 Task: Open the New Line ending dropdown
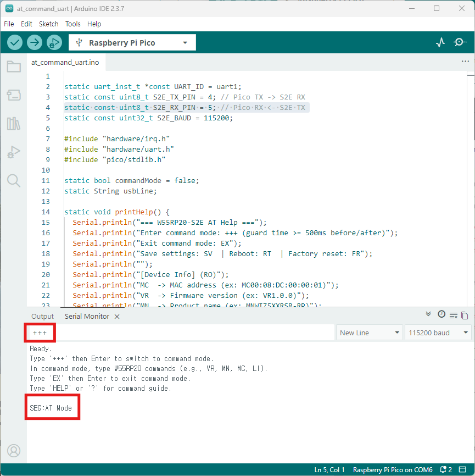369,333
